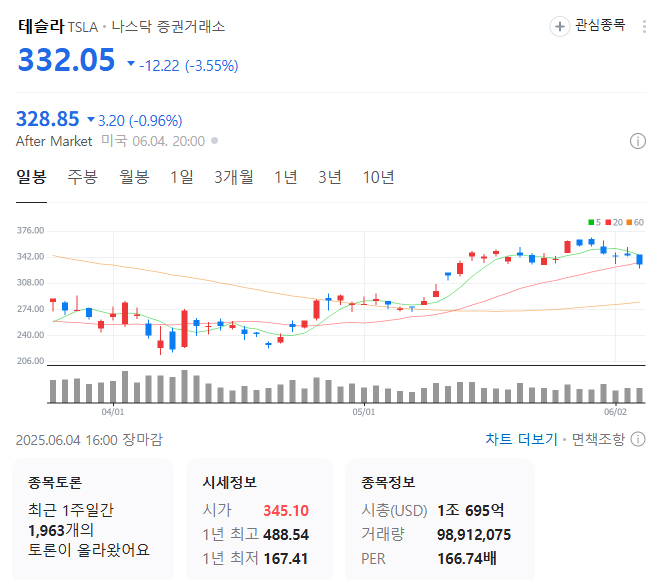Click the market cap value 1조 695억
The image size is (654, 580).
pyautogui.click(x=470, y=510)
